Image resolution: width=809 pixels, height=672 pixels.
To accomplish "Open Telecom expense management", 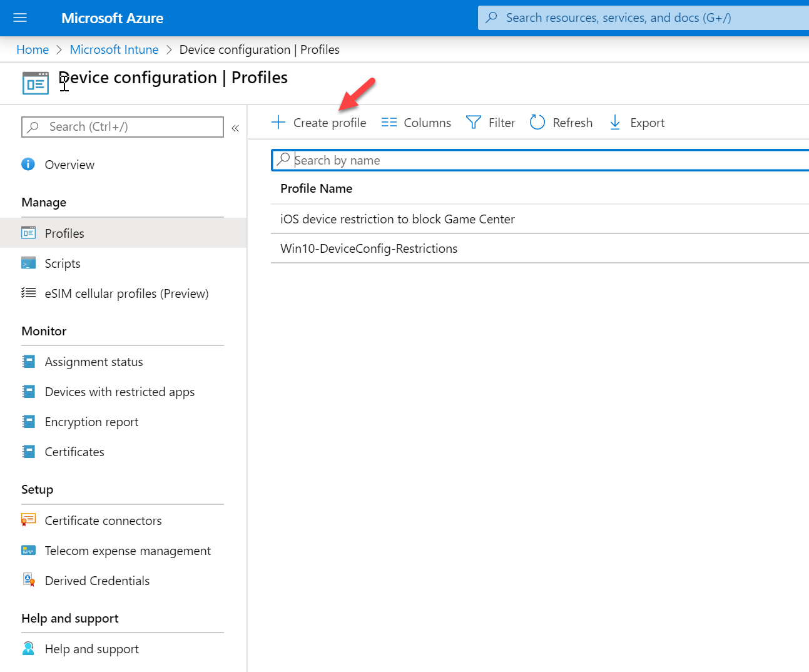I will click(128, 551).
